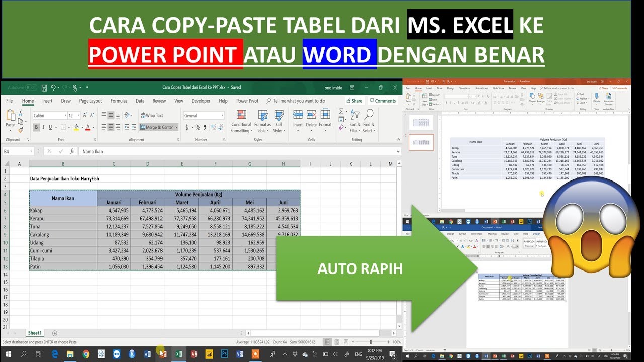This screenshot has height=362, width=644.
Task: Switch to the Insert ribbon tab
Action: point(47,101)
